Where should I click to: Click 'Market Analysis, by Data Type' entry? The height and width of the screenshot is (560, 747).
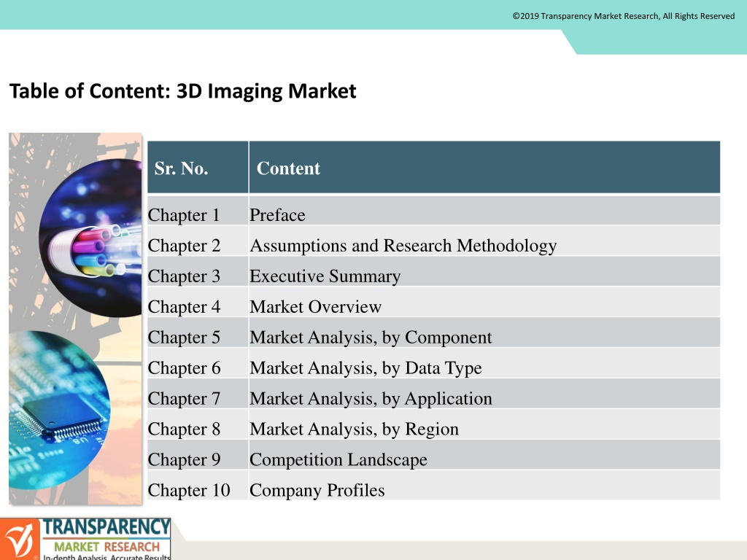484,363
